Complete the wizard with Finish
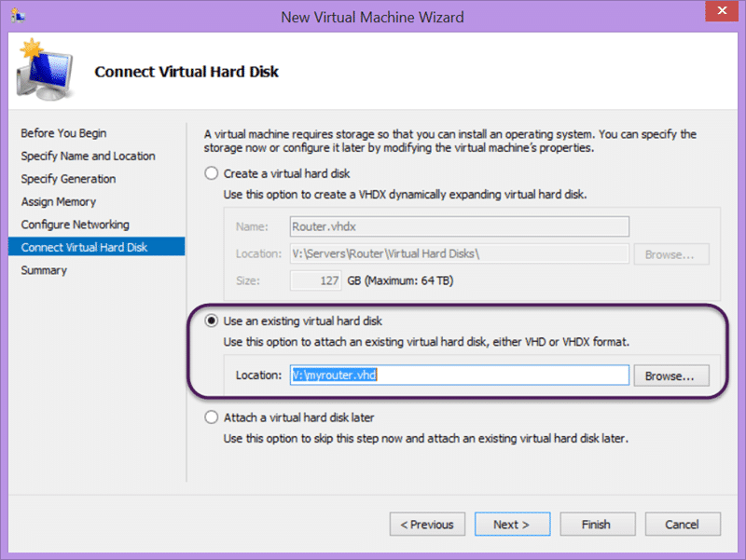 pos(597,524)
